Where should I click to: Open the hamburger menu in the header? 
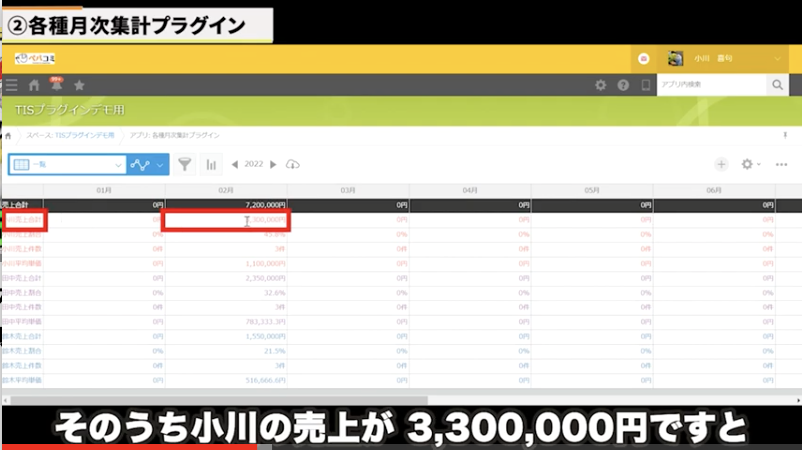coord(11,86)
